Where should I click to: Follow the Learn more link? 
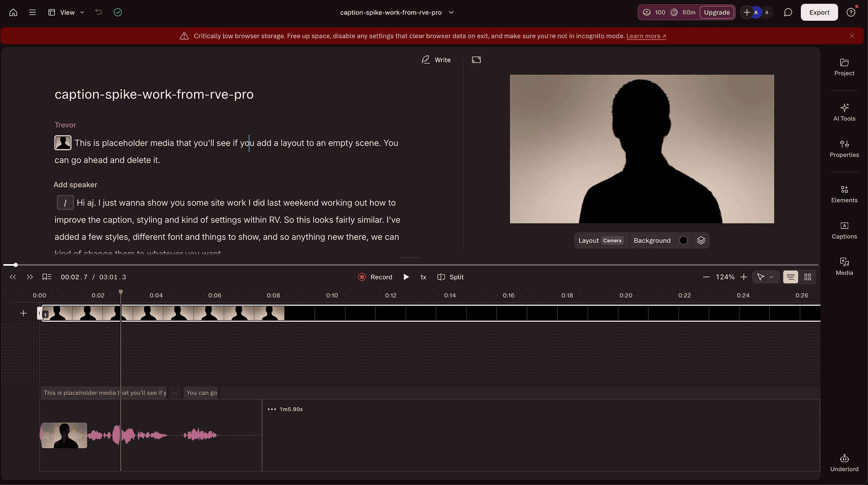pos(646,36)
